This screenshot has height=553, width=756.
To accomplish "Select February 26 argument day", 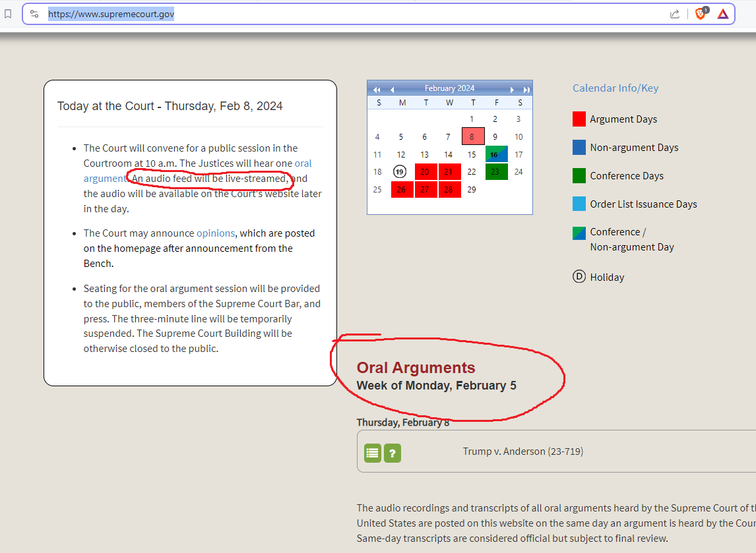I will point(402,189).
